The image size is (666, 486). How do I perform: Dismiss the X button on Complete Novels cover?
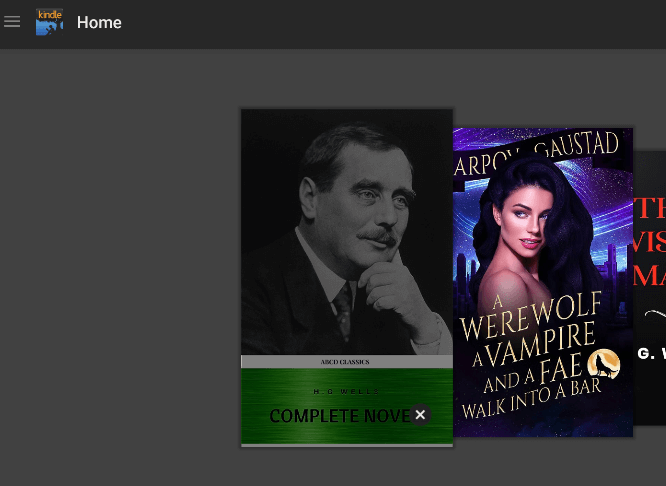(420, 415)
